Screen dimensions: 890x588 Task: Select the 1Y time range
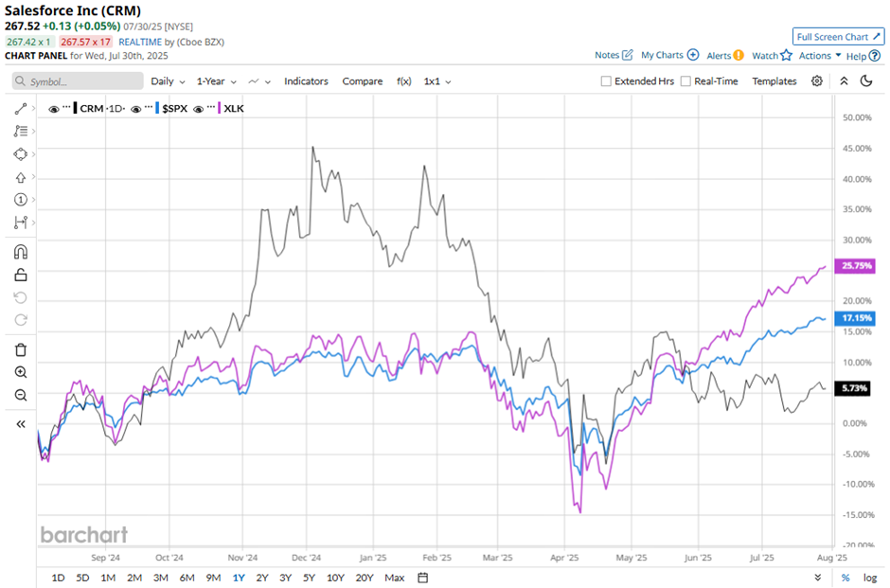tap(239, 578)
